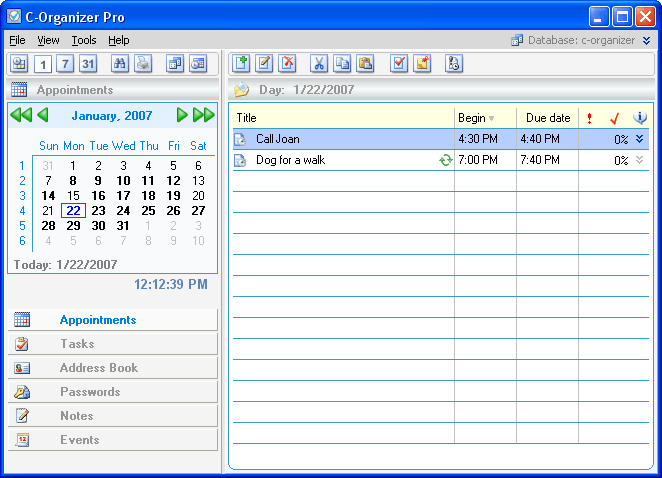Click the 7:00 PM begin time cell
The height and width of the screenshot is (478, 662).
pyautogui.click(x=485, y=160)
